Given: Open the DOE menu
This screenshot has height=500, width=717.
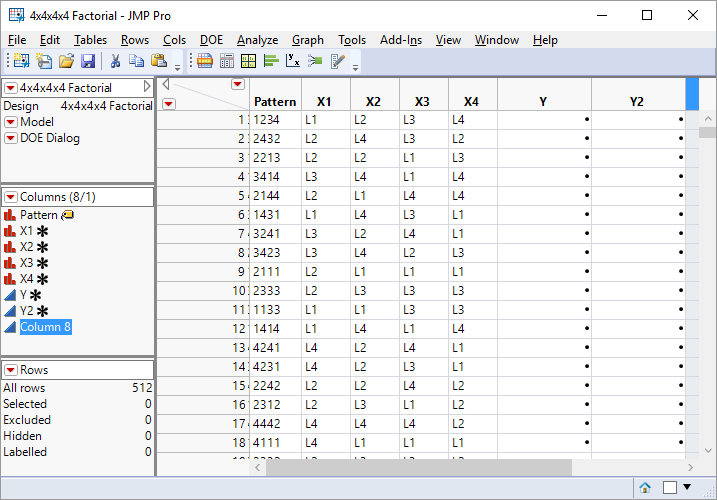Looking at the screenshot, I should 211,40.
